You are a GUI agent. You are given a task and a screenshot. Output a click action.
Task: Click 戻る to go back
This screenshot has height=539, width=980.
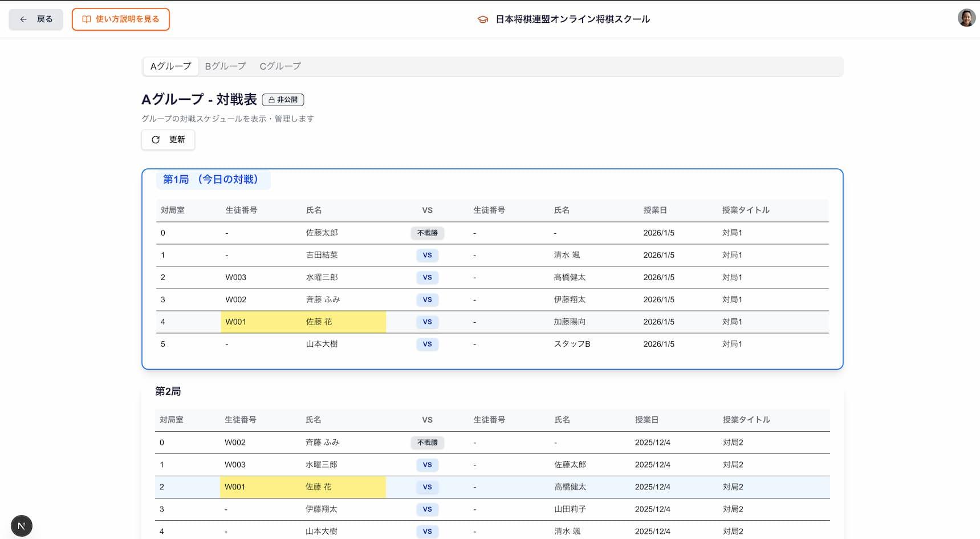point(35,19)
